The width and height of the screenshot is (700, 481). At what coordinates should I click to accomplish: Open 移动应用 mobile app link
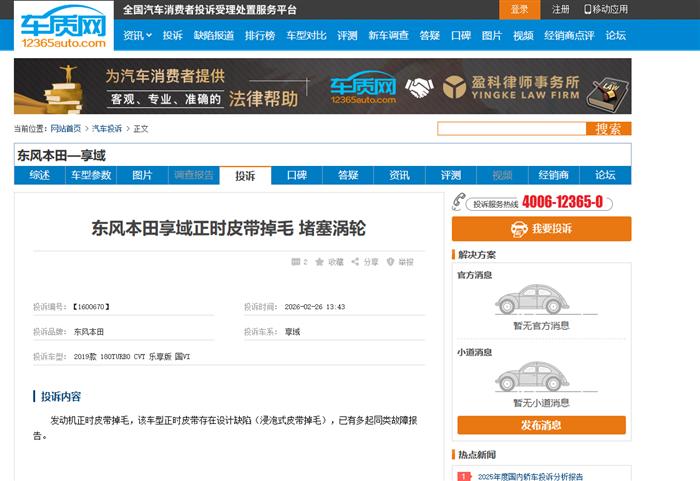tap(606, 9)
